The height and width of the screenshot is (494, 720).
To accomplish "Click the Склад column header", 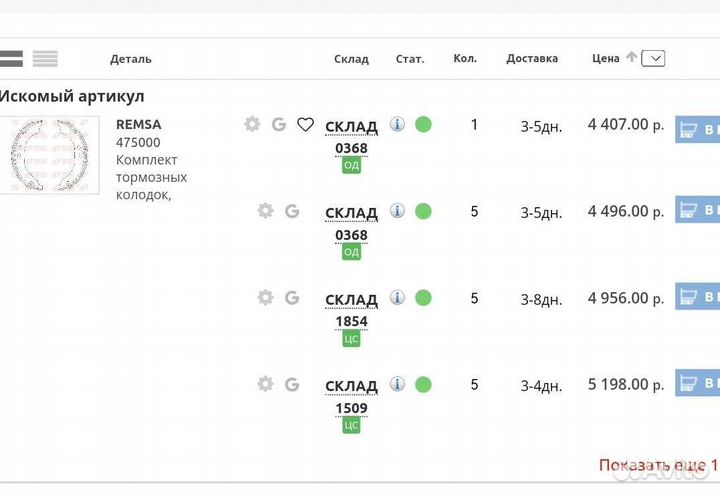I will pyautogui.click(x=351, y=59).
